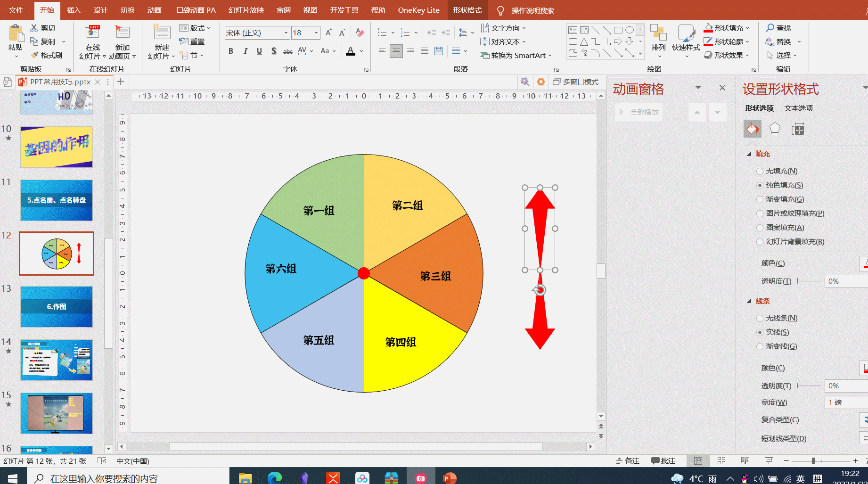Toggle strikethrough text
The height and width of the screenshot is (484, 868).
[x=288, y=51]
